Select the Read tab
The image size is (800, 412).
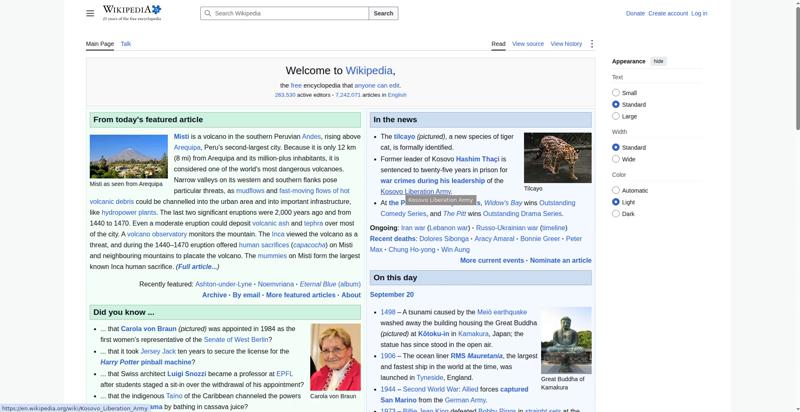[x=498, y=44]
